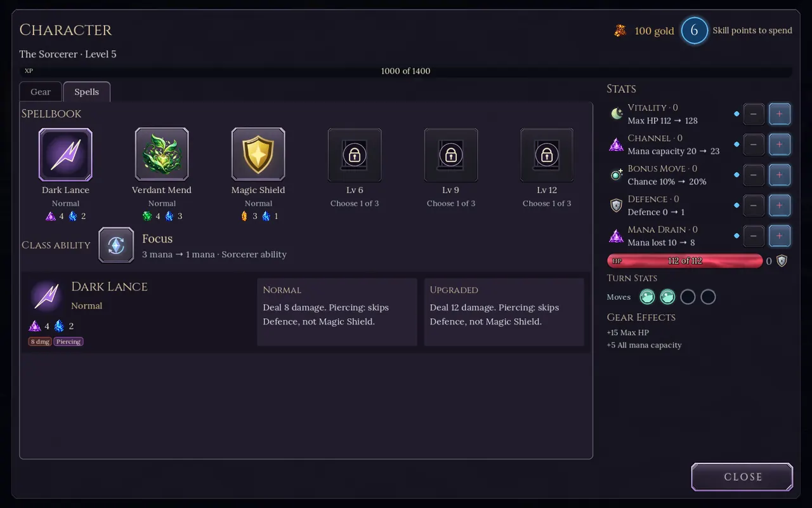Increase Vitality with the plus button
This screenshot has width=812, height=508.
(780, 114)
